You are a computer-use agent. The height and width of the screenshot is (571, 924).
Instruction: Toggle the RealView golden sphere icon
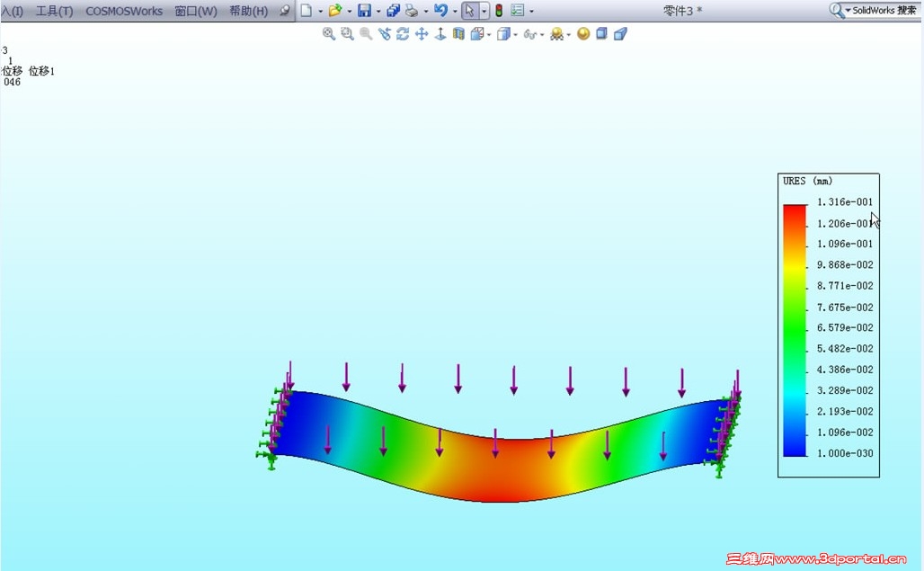click(583, 33)
